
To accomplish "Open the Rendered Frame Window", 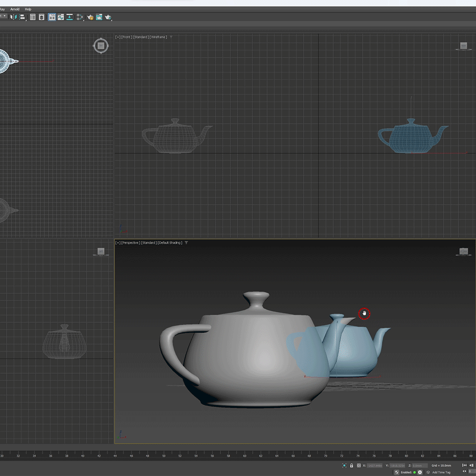I will coord(99,17).
